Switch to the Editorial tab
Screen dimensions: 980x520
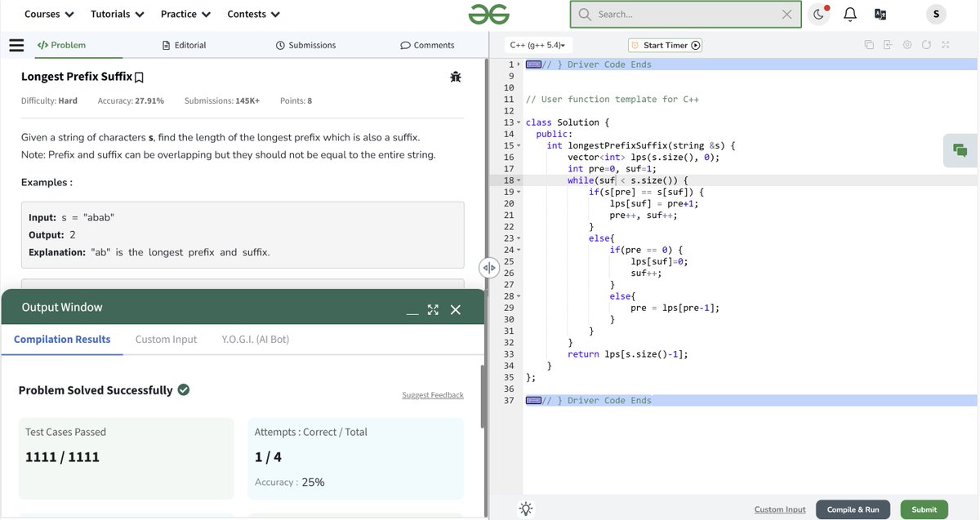tap(185, 46)
